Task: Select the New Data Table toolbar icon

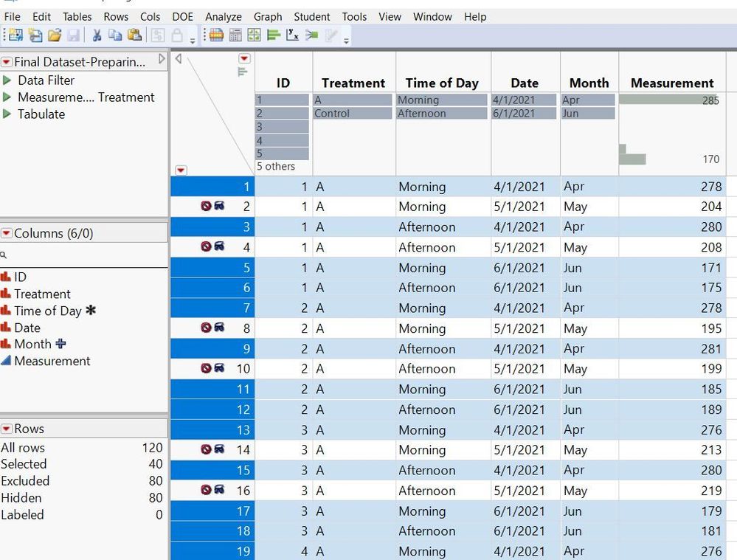Action: tap(14, 35)
